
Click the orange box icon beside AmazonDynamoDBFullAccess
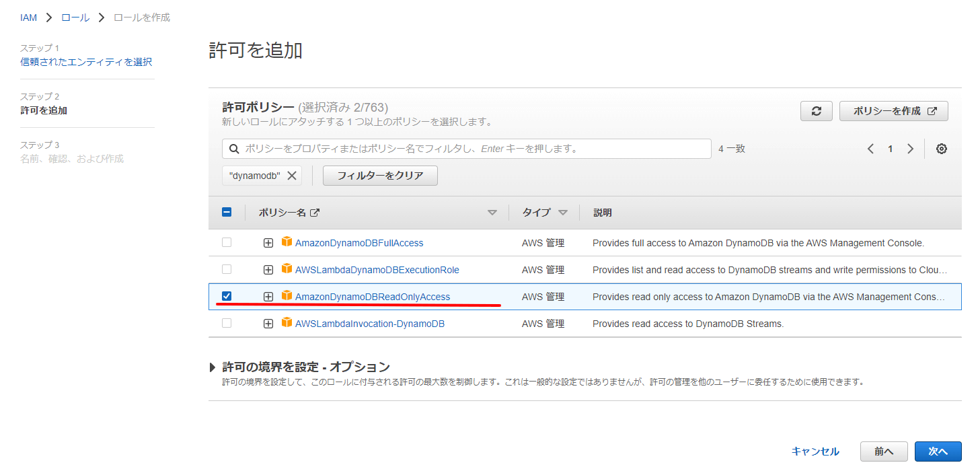pos(287,242)
